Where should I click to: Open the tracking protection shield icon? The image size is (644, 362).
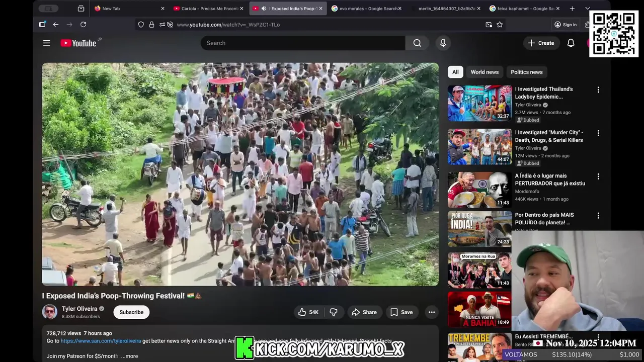141,24
